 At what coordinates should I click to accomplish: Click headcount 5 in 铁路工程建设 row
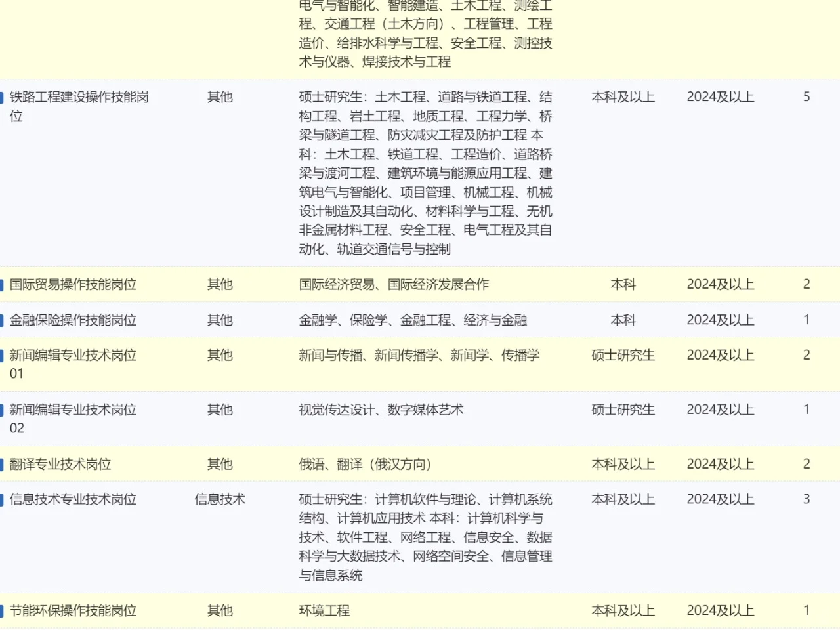tap(807, 96)
